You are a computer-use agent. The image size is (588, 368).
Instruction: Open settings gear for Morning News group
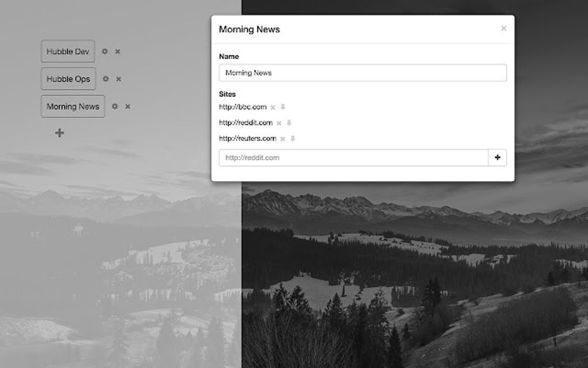(x=115, y=107)
